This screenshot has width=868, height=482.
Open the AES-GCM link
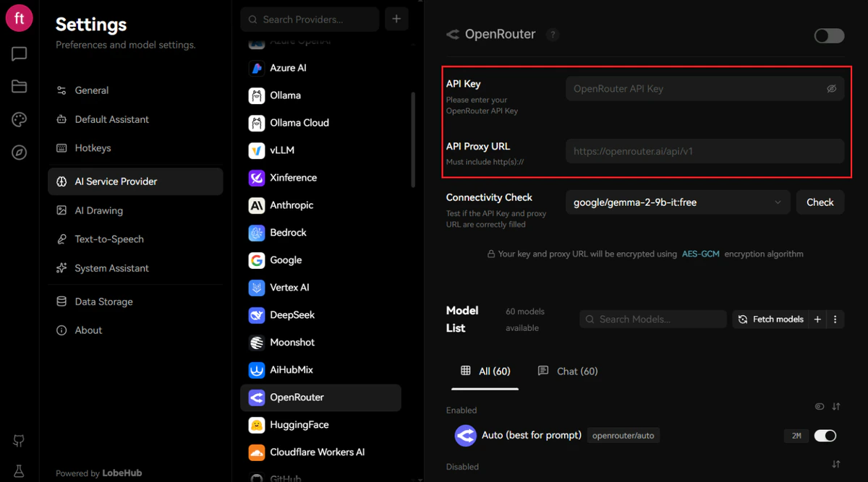701,254
